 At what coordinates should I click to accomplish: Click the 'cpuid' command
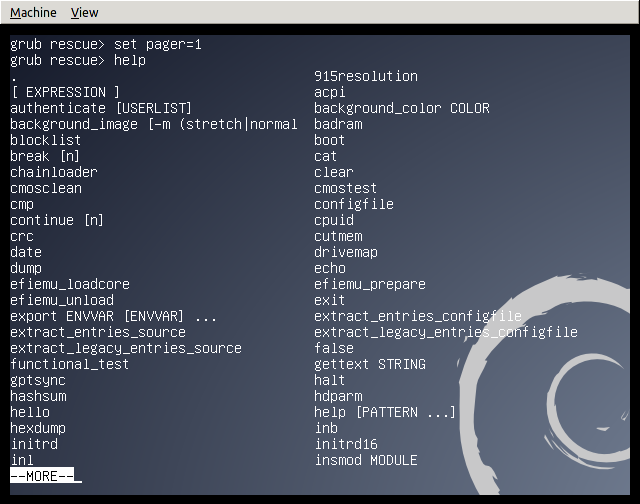(333, 220)
